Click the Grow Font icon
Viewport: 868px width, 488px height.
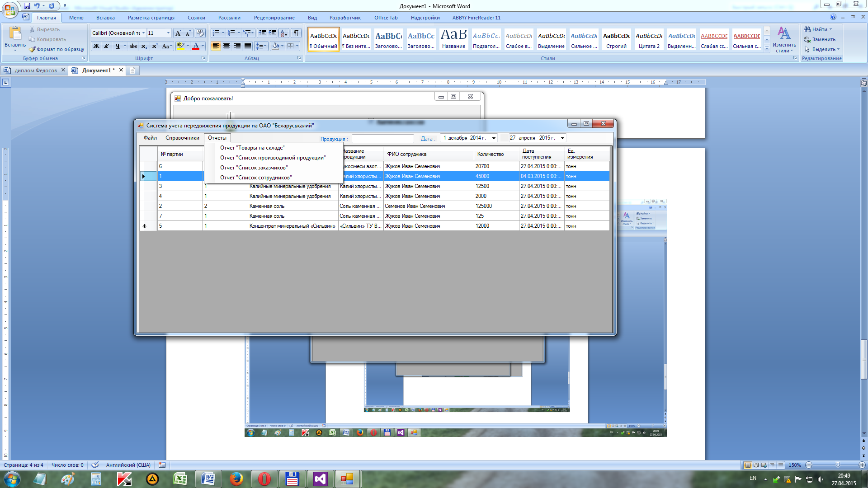pyautogui.click(x=178, y=33)
